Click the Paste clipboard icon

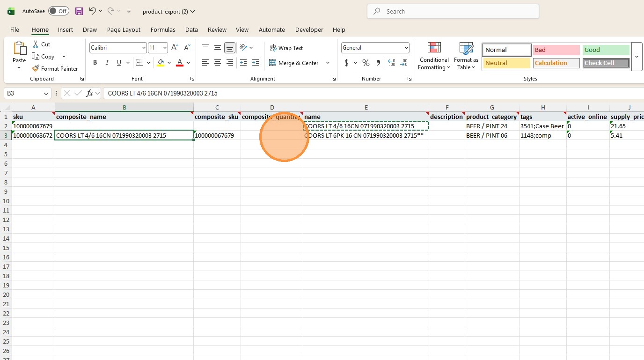(x=19, y=49)
